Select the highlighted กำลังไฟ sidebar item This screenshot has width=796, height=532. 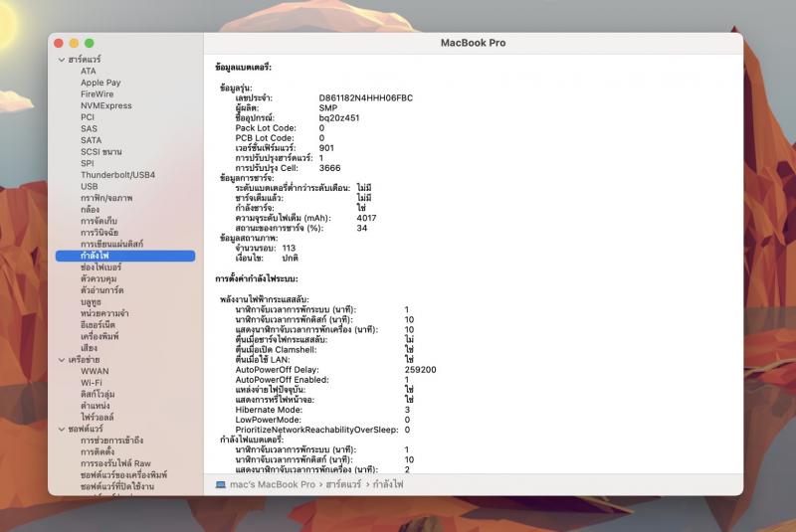pyautogui.click(x=125, y=257)
